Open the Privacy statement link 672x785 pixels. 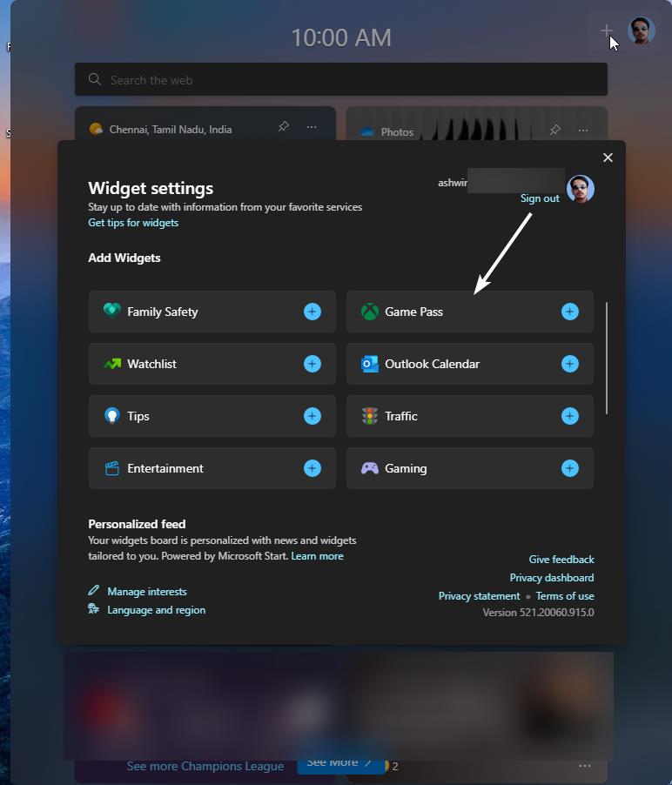480,596
